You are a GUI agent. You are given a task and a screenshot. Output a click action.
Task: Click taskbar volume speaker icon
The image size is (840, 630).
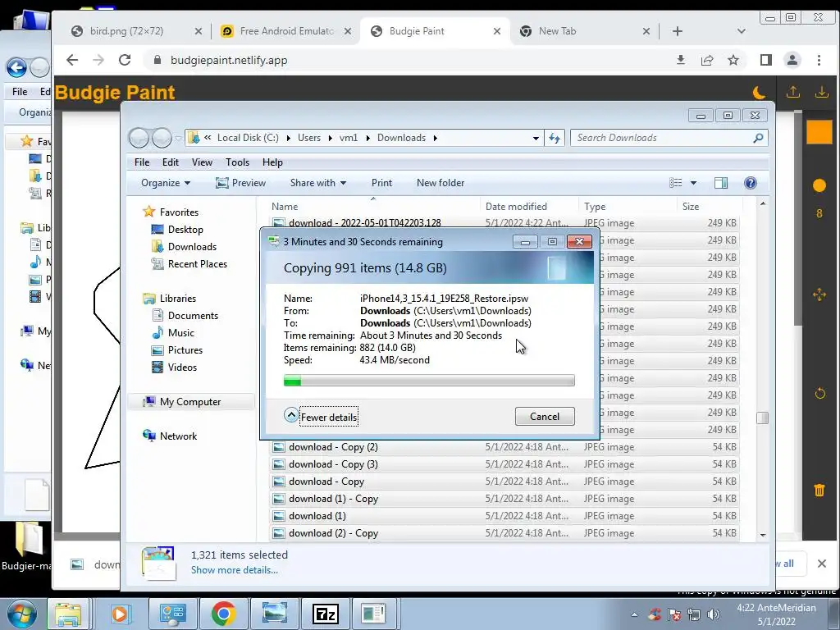(713, 614)
